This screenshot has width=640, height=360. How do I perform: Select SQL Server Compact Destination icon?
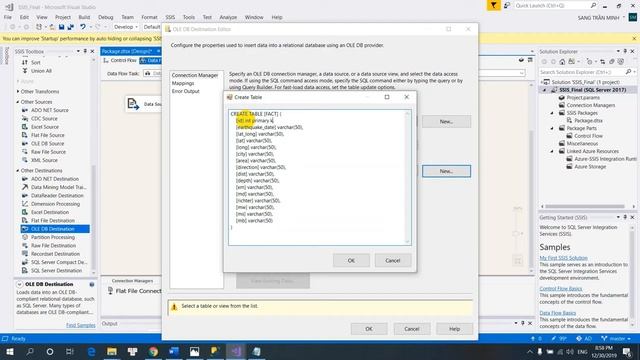tap(25, 262)
